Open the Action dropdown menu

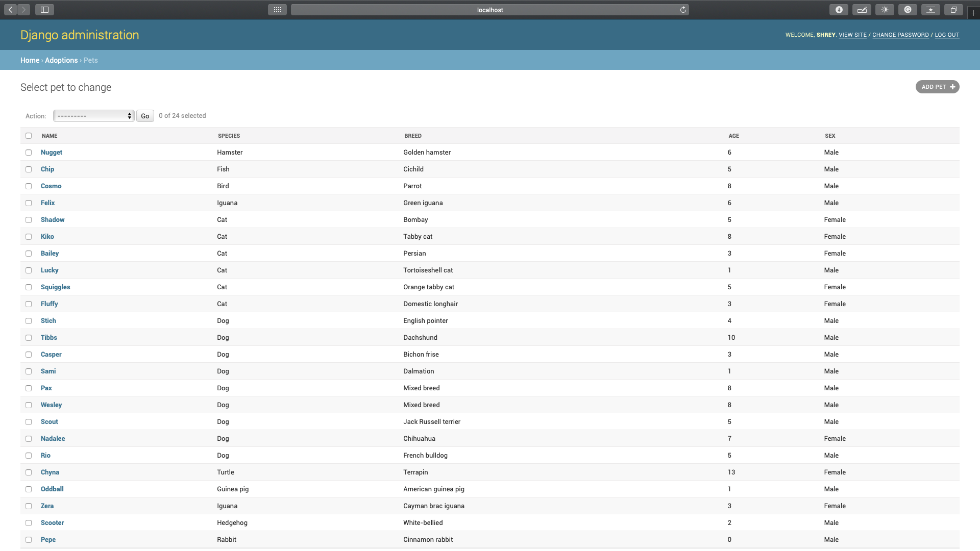click(93, 116)
